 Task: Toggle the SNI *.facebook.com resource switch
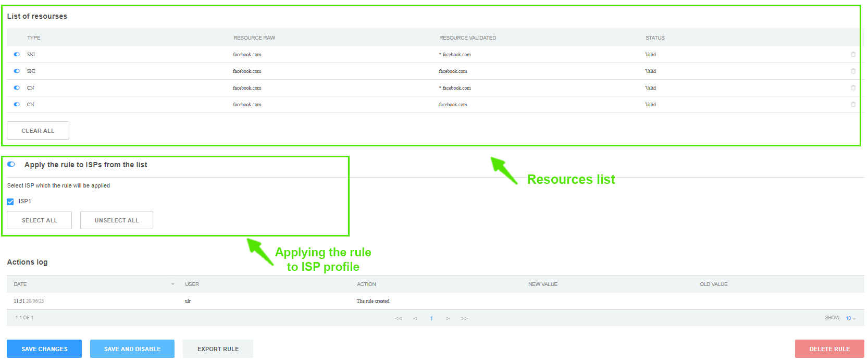(17, 54)
